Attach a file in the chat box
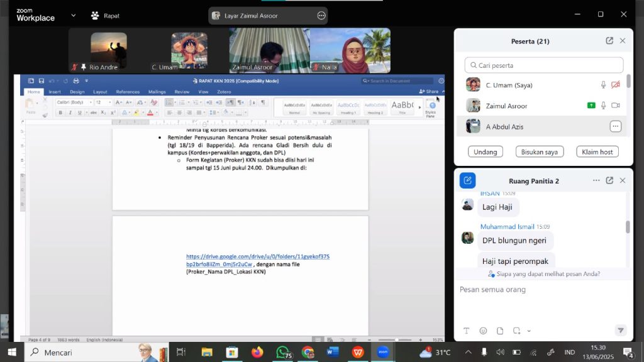 pyautogui.click(x=500, y=331)
